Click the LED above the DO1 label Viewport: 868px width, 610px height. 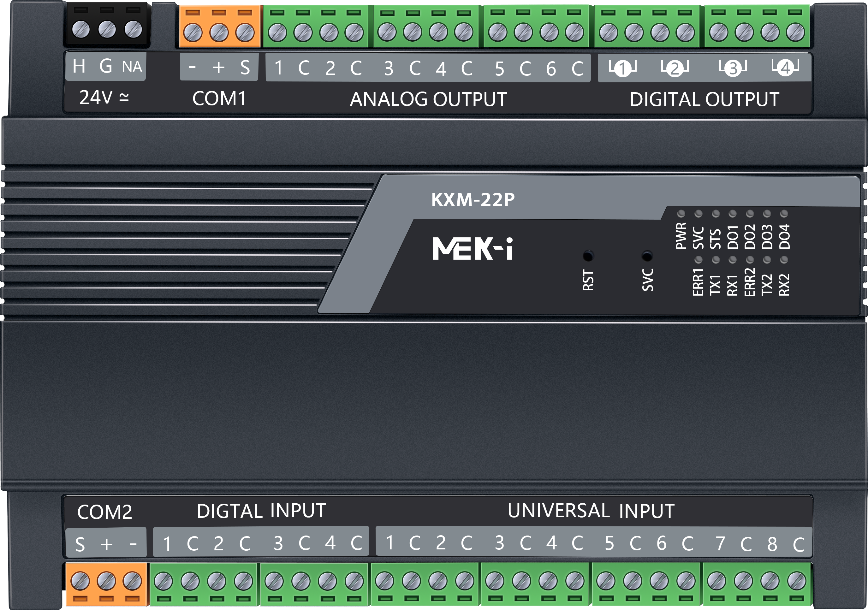tap(733, 214)
